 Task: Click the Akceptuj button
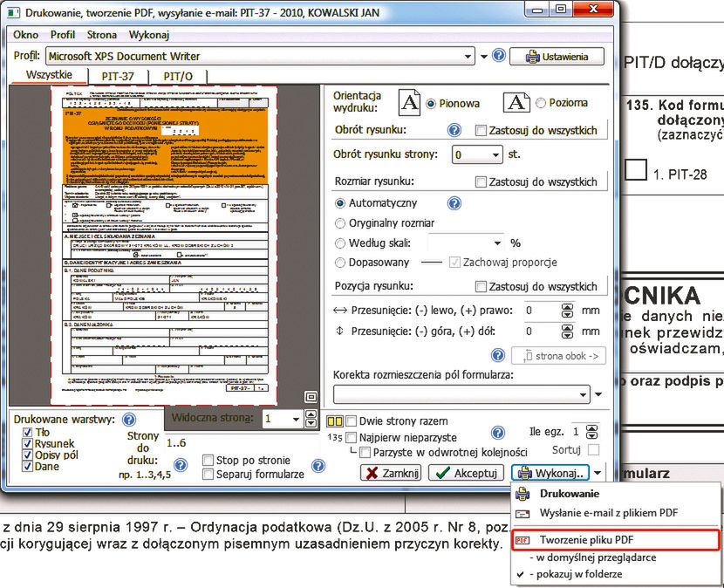point(466,473)
